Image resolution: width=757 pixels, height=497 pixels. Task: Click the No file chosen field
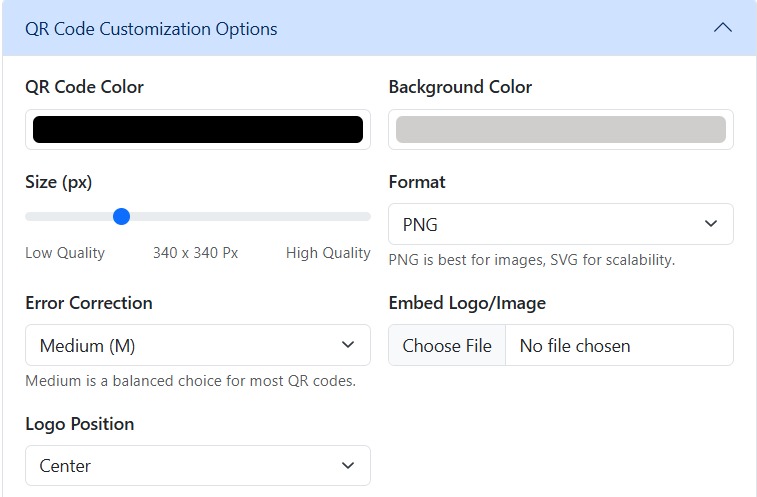pyautogui.click(x=619, y=345)
